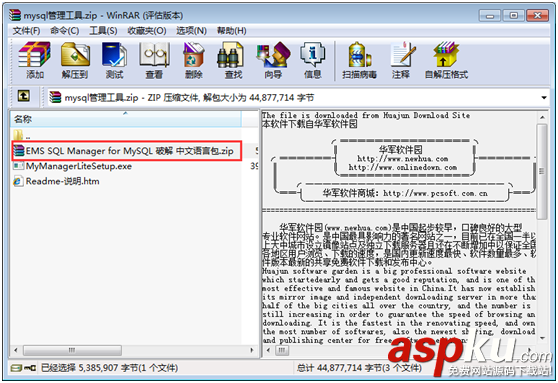Screen dimensions: 558x383
Task: Open the File (文件) menu
Action: coord(26,31)
